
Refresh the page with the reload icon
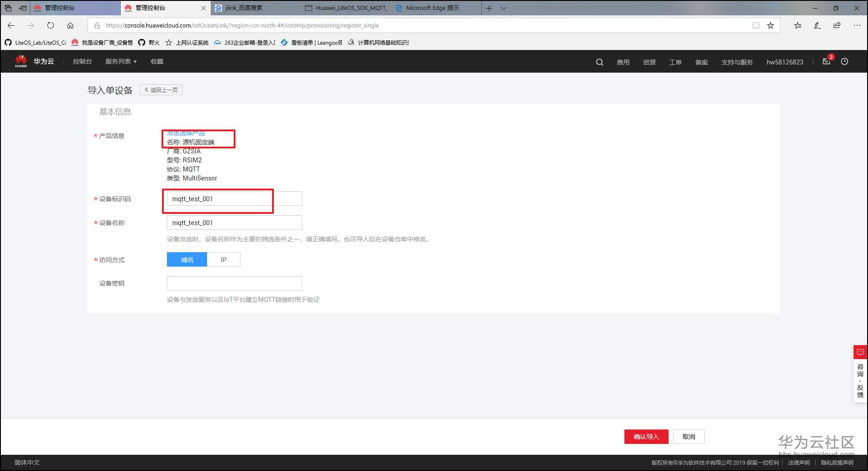click(51, 25)
